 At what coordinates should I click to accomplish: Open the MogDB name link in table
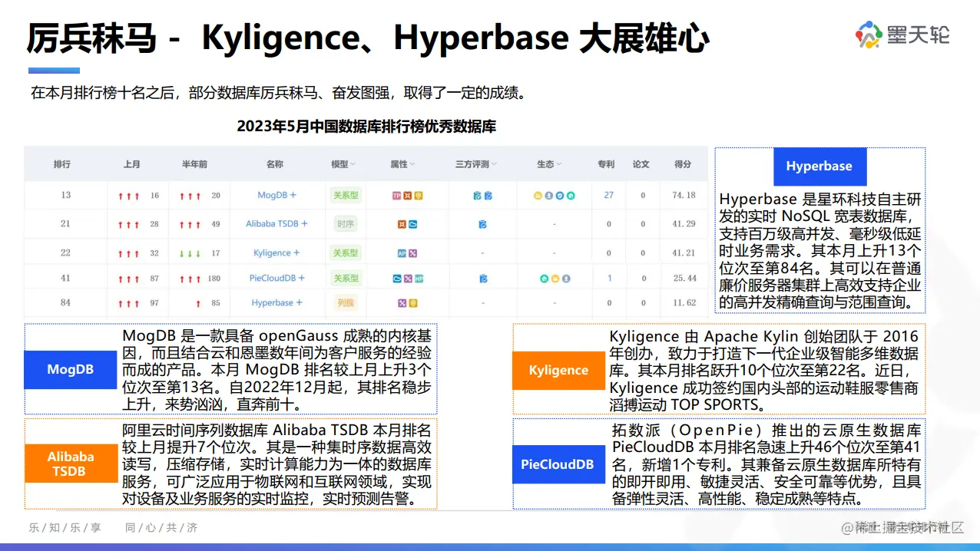[x=273, y=195]
